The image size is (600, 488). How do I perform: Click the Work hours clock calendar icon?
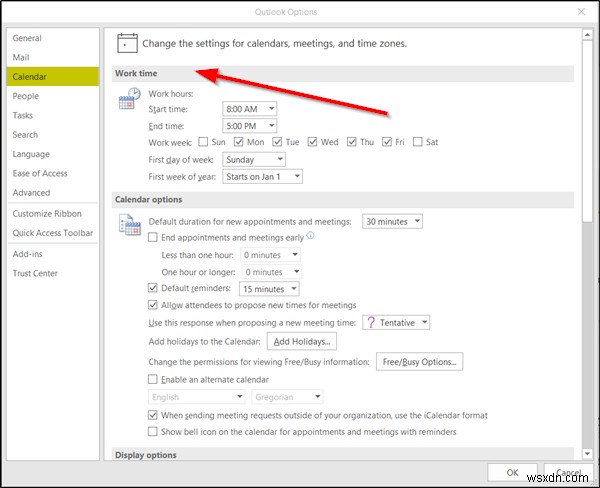tap(129, 98)
